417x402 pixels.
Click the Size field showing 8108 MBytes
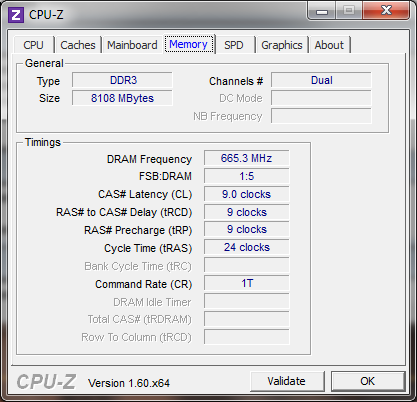coord(122,98)
